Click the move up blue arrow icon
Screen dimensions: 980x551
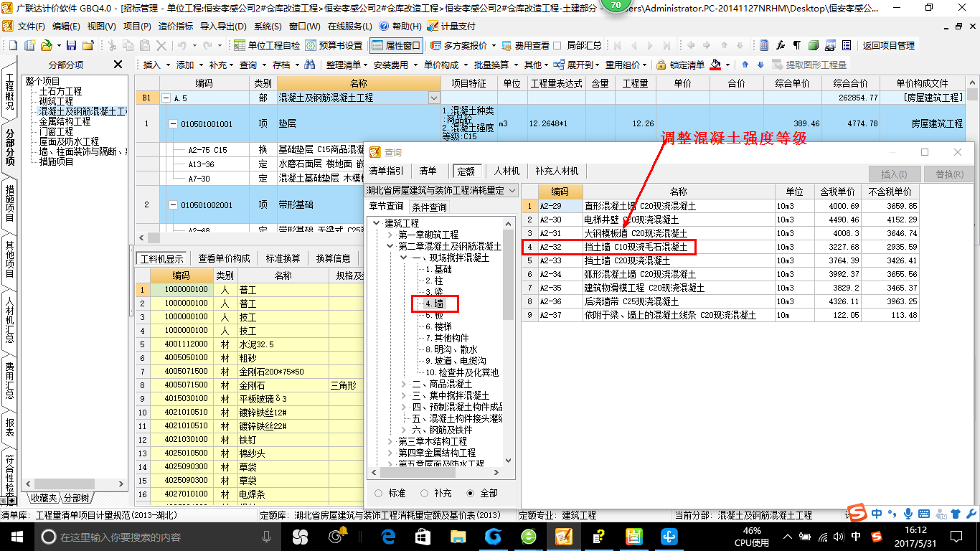click(744, 65)
